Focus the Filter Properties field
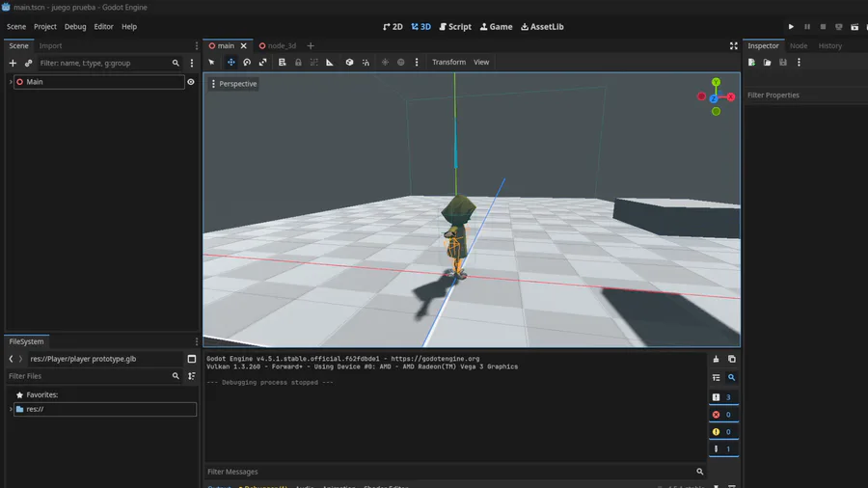The height and width of the screenshot is (488, 868). (x=805, y=95)
